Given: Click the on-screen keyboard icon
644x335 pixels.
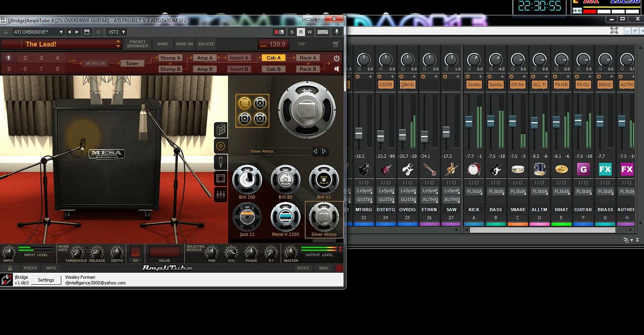Looking at the screenshot, I should [322, 32].
